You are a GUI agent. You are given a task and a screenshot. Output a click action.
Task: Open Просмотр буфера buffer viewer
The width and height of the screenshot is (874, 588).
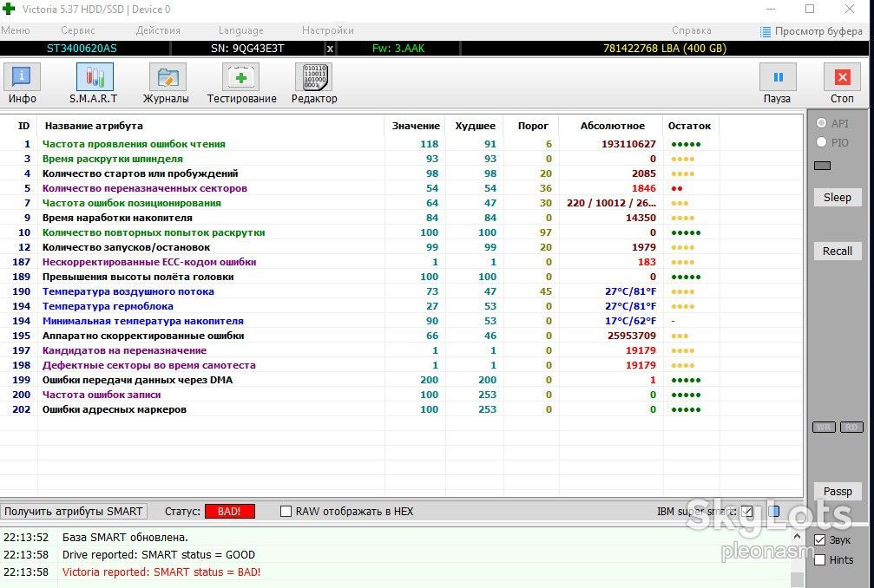(812, 31)
